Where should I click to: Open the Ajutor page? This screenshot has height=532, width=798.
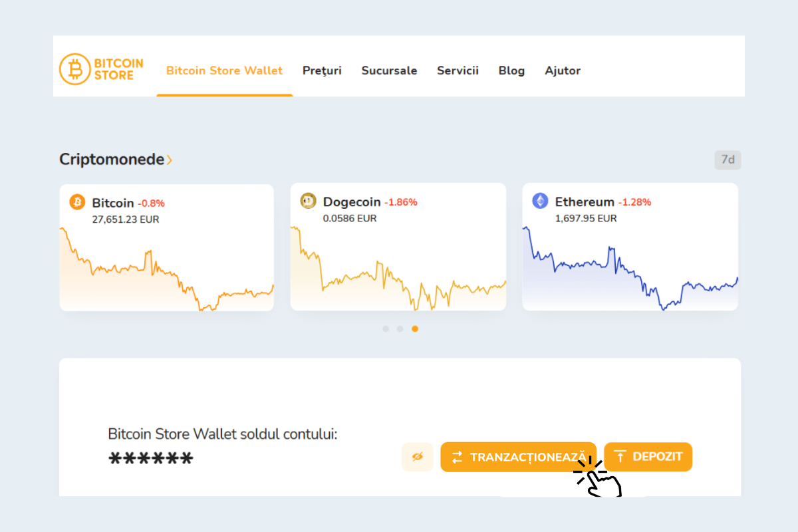(x=563, y=70)
